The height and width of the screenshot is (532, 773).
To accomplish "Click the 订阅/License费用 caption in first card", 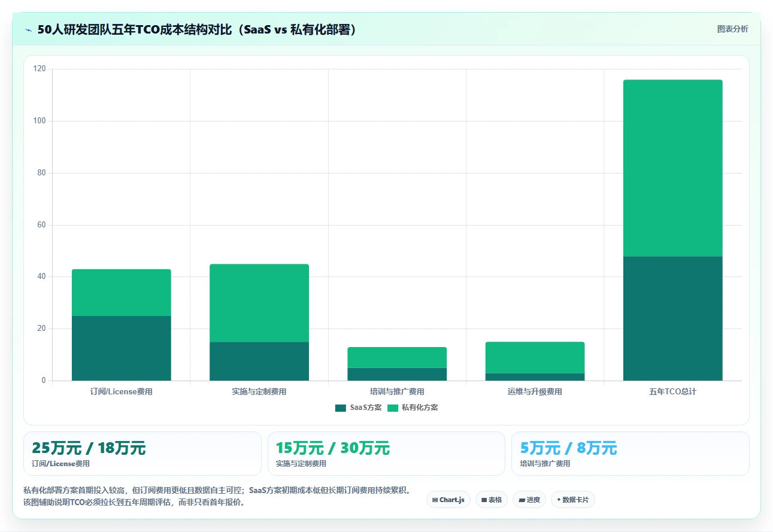I will (x=61, y=464).
